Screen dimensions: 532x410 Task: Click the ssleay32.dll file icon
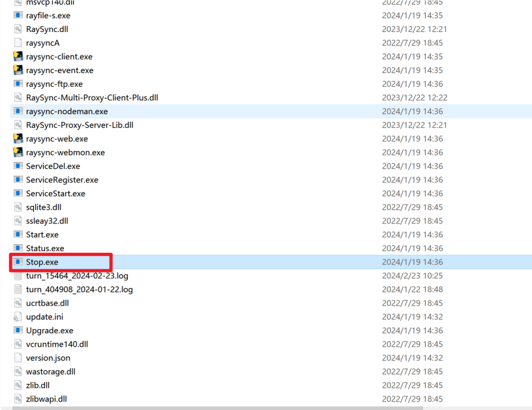[x=18, y=221]
